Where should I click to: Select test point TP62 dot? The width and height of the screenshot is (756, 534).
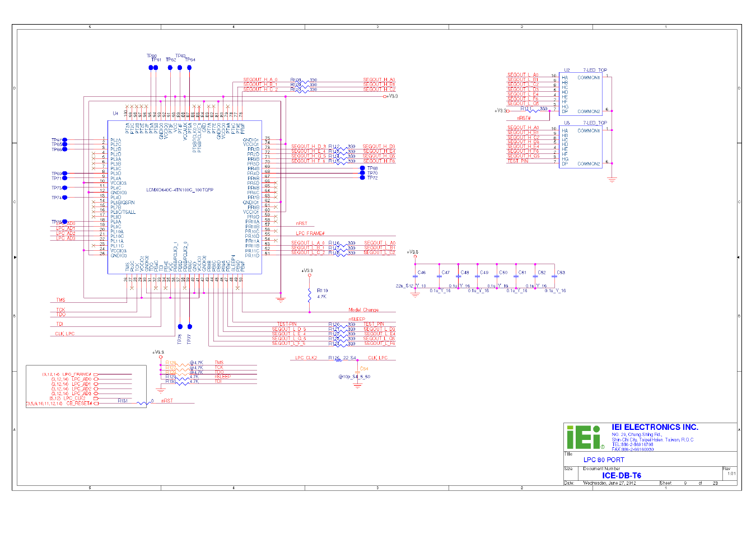pyautogui.click(x=170, y=68)
